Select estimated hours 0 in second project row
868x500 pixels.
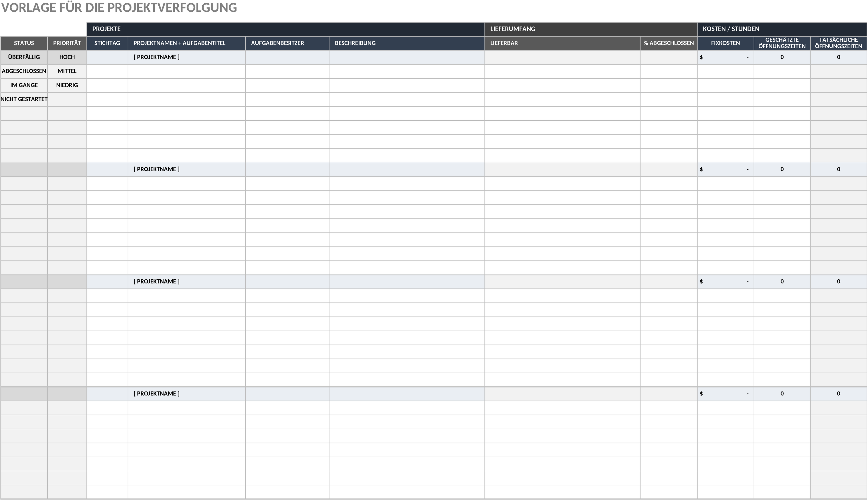tap(782, 170)
